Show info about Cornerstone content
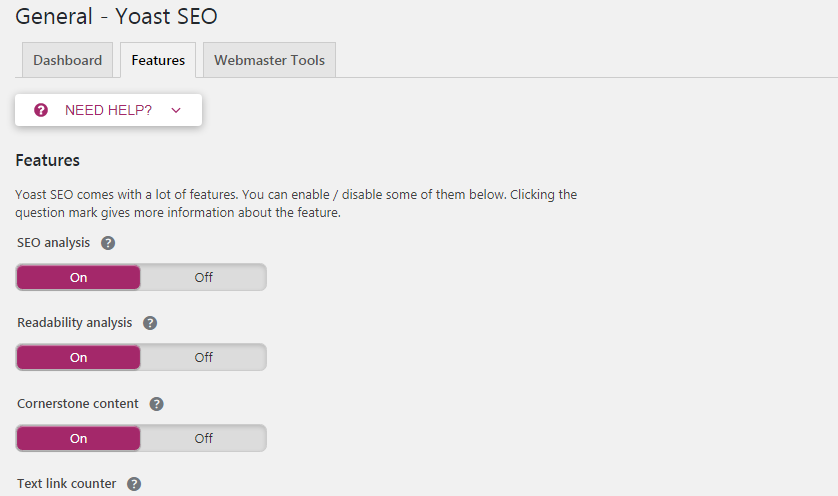 [x=156, y=404]
